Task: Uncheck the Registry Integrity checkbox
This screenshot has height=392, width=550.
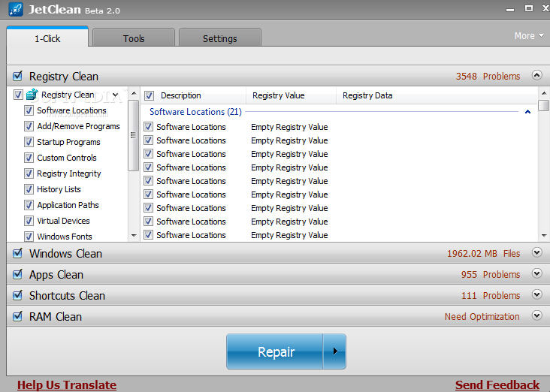Action: click(x=29, y=173)
